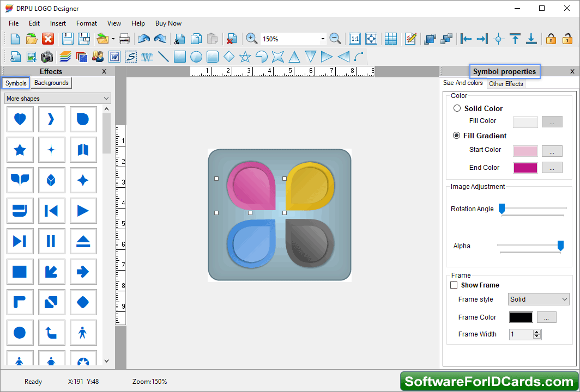Close the Effects panel
Image resolution: width=580 pixels, height=392 pixels.
pos(104,71)
